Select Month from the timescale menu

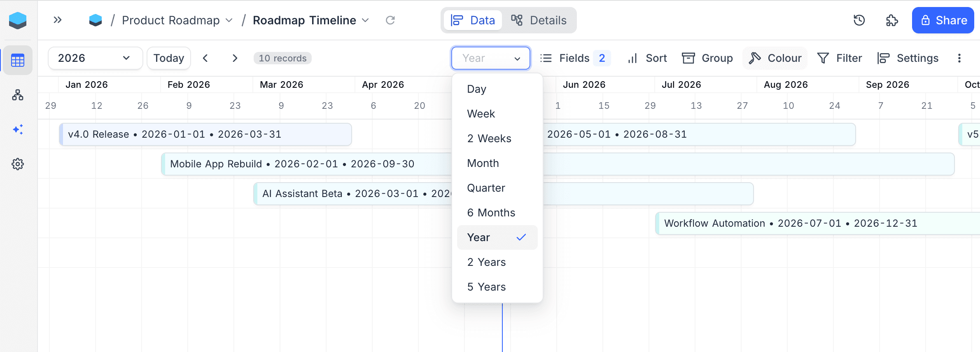pos(497,163)
